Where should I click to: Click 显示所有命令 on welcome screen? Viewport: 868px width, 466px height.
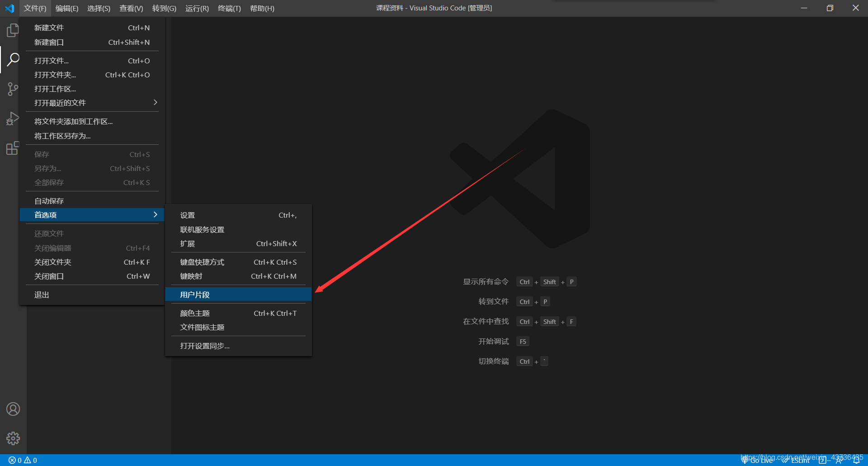[x=486, y=281]
